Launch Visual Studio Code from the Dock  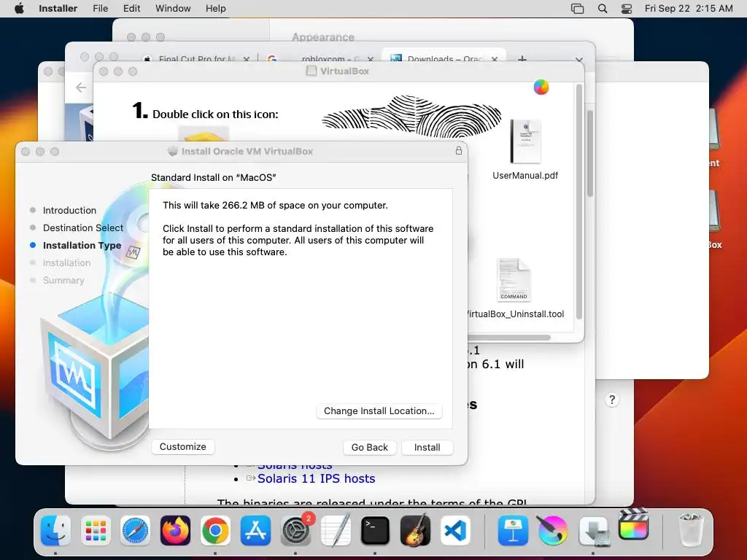click(455, 531)
